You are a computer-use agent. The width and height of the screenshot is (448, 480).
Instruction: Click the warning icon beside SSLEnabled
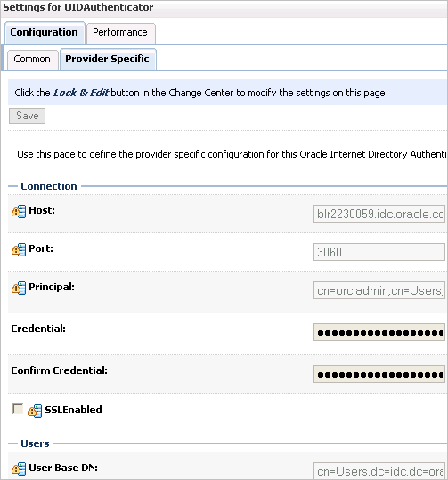(35, 411)
